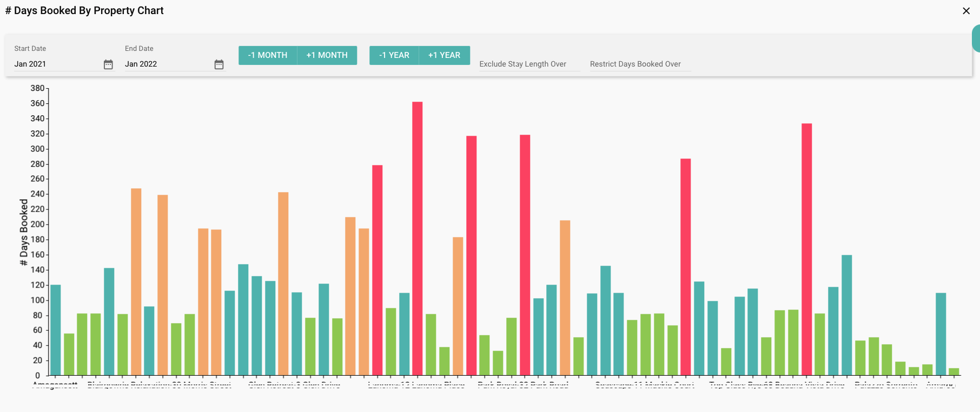Advance the range with +1 YEAR
This screenshot has width=980, height=412.
point(444,55)
